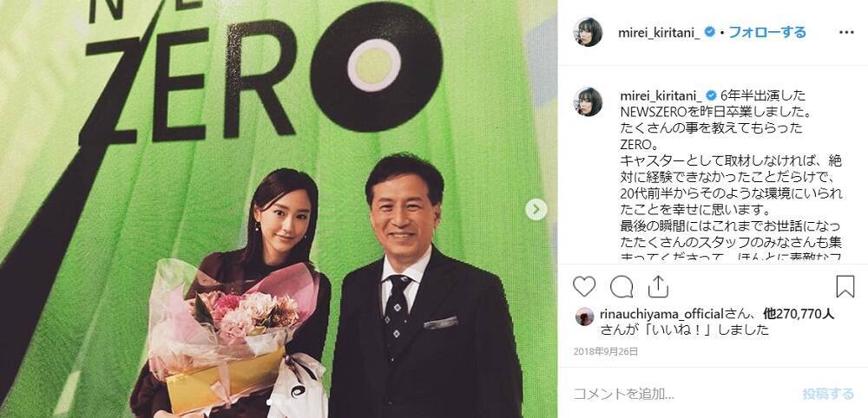Click the main photo of the post
The width and height of the screenshot is (868, 418).
pos(279,209)
